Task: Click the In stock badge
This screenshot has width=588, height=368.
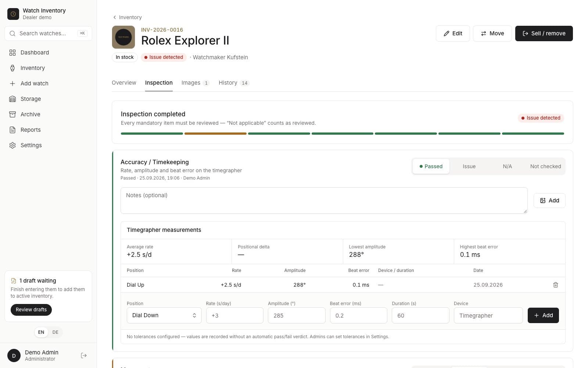Action: (125, 57)
